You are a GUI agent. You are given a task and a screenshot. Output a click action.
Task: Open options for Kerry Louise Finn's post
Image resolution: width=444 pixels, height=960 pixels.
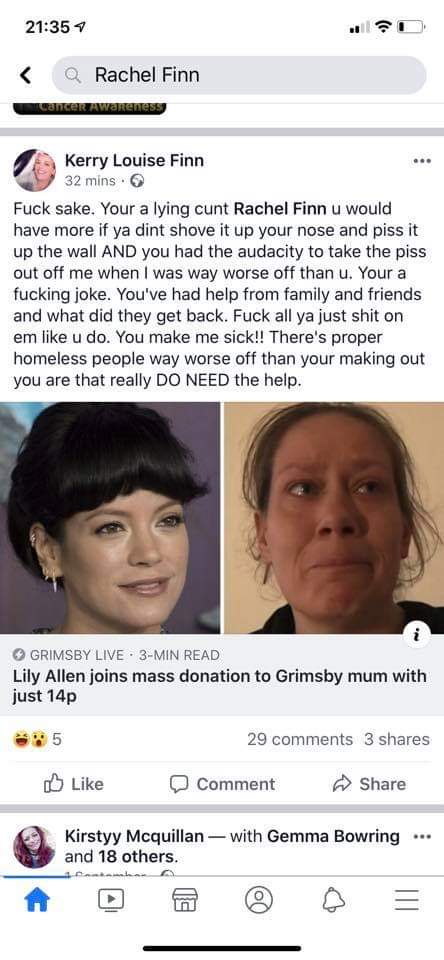[x=422, y=162]
